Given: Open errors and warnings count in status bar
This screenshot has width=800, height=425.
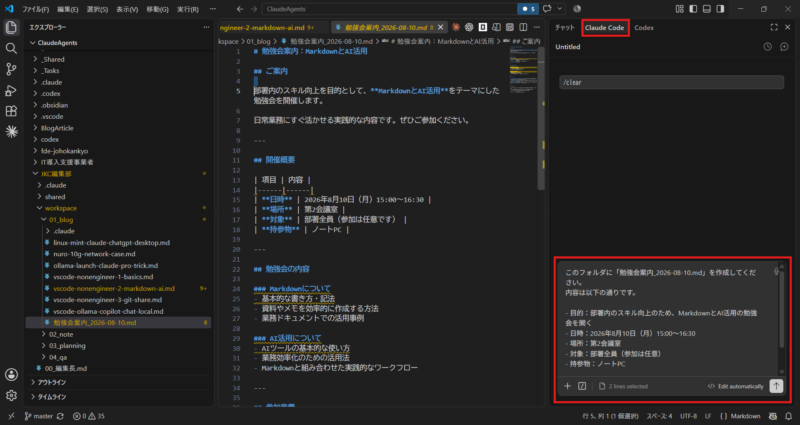Looking at the screenshot, I should 89,416.
